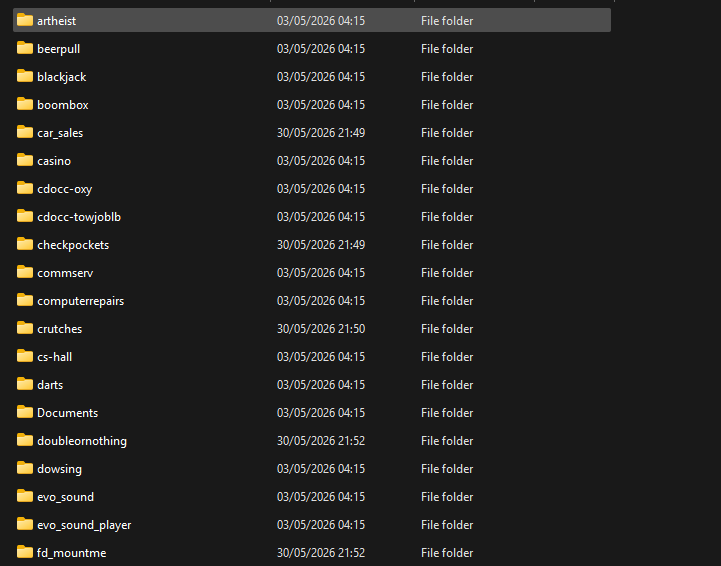
Task: Click crutches date 30/05/2026 21:50
Action: coord(321,329)
